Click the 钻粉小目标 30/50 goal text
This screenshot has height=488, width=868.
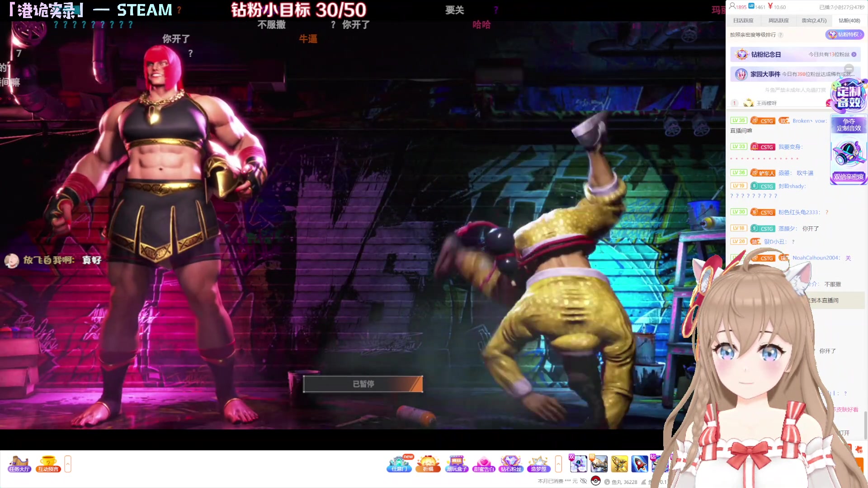point(298,10)
